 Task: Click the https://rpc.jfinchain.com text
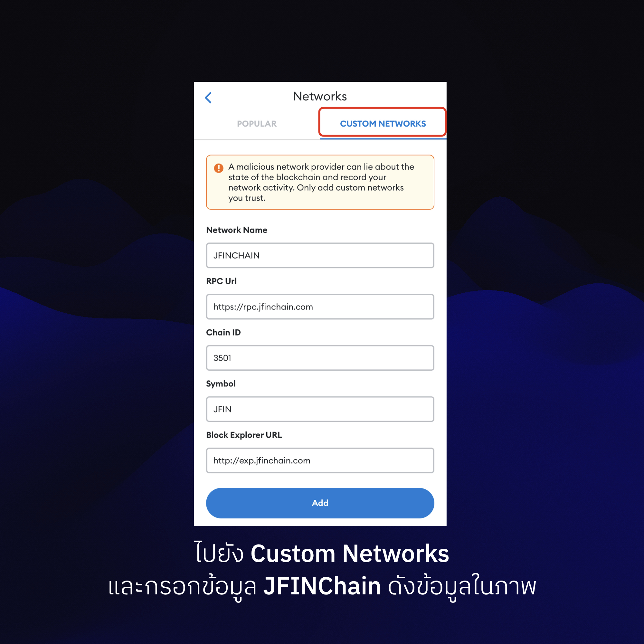coord(263,307)
